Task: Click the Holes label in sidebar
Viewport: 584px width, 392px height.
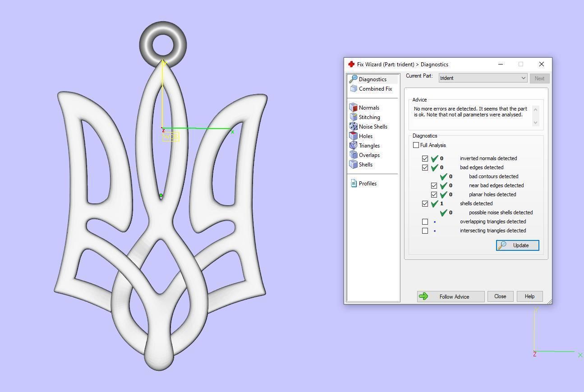Action: point(366,136)
